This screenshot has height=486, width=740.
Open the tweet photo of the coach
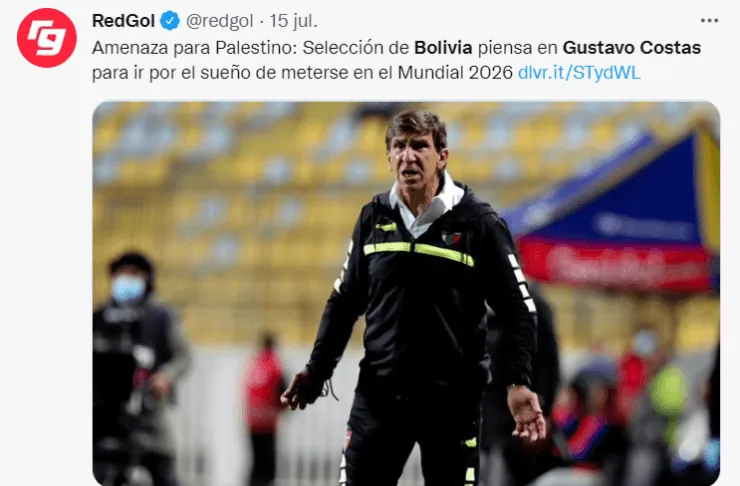click(406, 293)
